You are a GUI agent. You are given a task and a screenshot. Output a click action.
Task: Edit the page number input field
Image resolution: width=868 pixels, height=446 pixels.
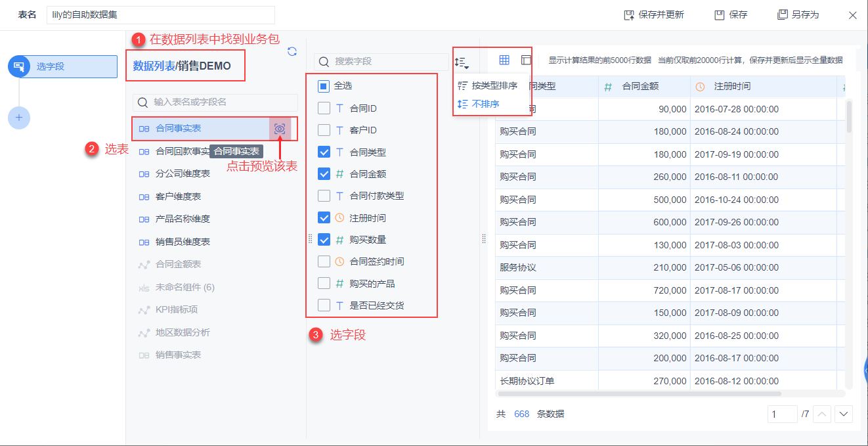(781, 414)
